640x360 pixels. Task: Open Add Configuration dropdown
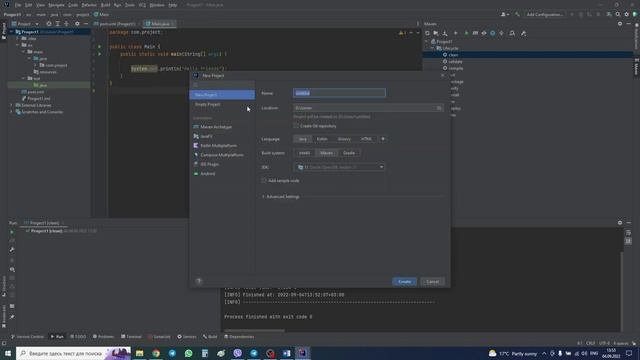point(544,14)
